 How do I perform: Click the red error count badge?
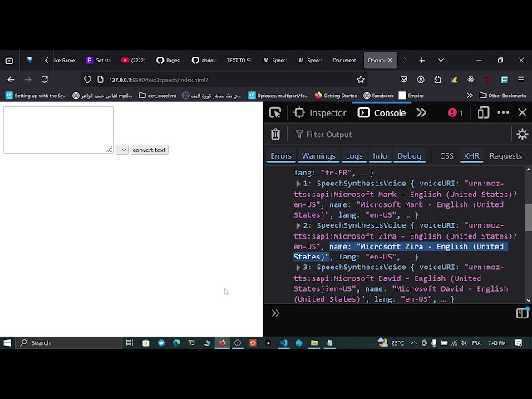pos(456,113)
